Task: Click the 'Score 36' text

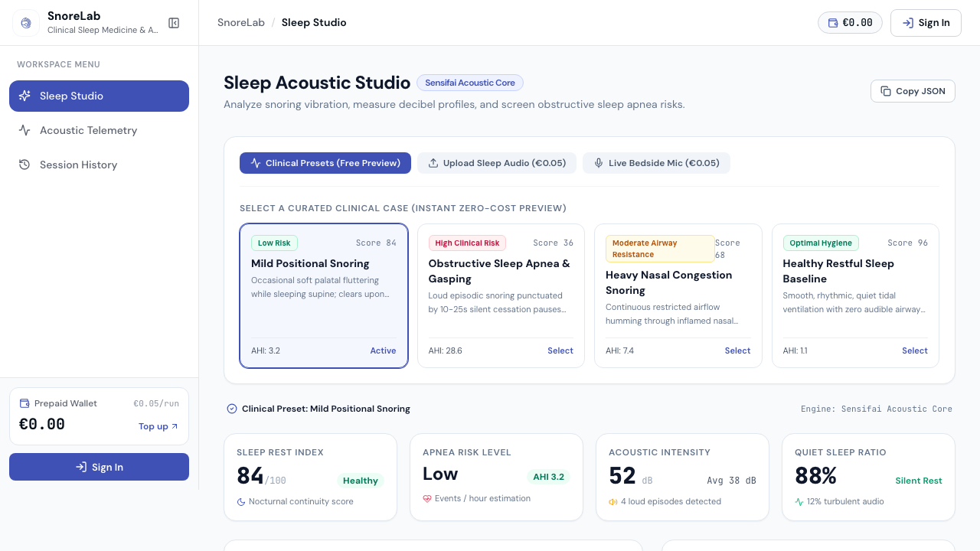Action: coord(554,243)
